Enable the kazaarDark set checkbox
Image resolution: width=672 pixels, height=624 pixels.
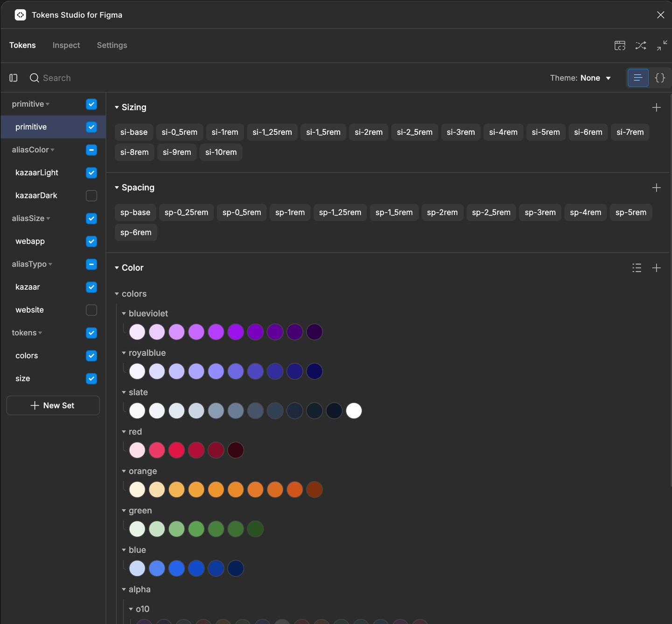click(91, 196)
